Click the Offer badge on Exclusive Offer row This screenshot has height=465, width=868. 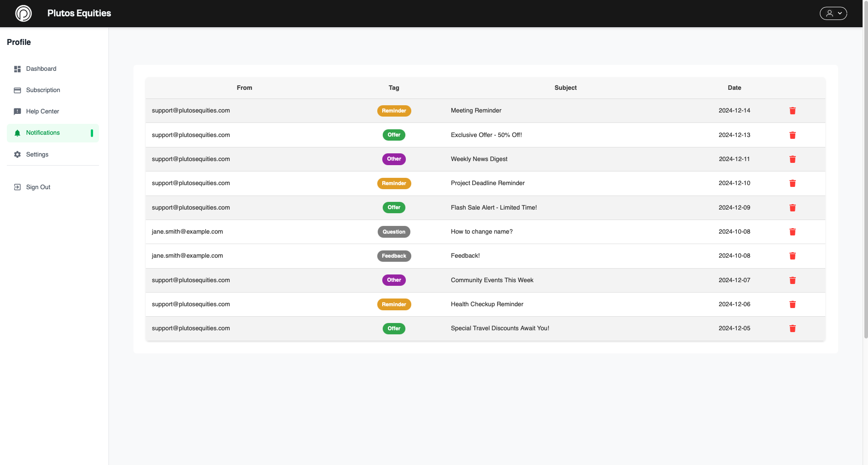pyautogui.click(x=394, y=135)
